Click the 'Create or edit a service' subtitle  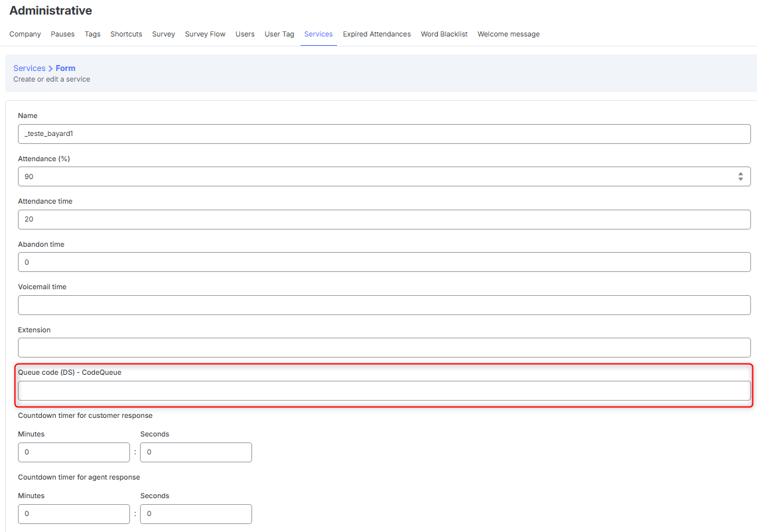pos(52,79)
